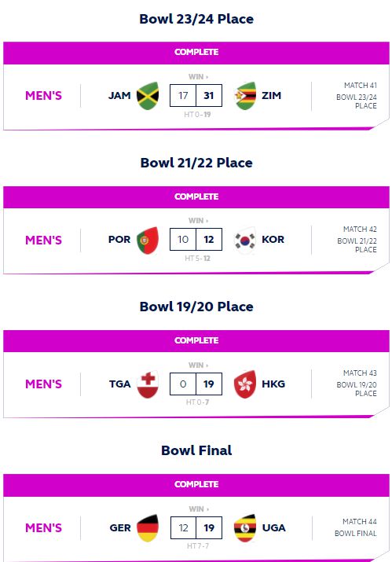Click the Match 44 Bowl Final label
The image size is (392, 562).
tap(356, 527)
